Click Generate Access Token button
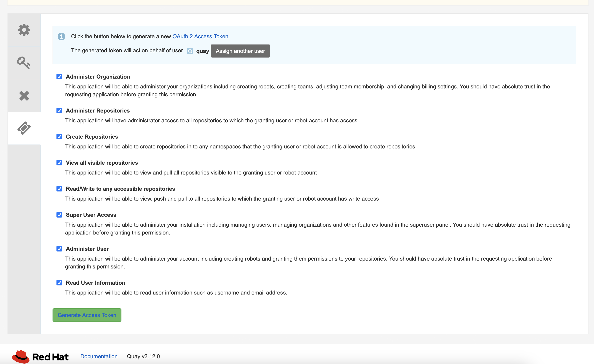Screen dimensions: 594x364 [x=87, y=315]
